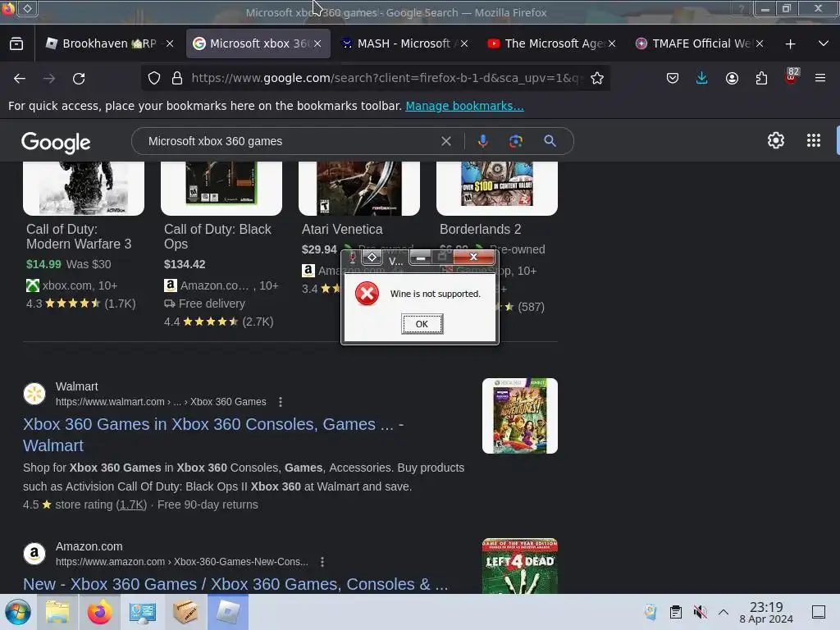This screenshot has height=630, width=840.
Task: Click the Google logo
Action: pyautogui.click(x=56, y=143)
